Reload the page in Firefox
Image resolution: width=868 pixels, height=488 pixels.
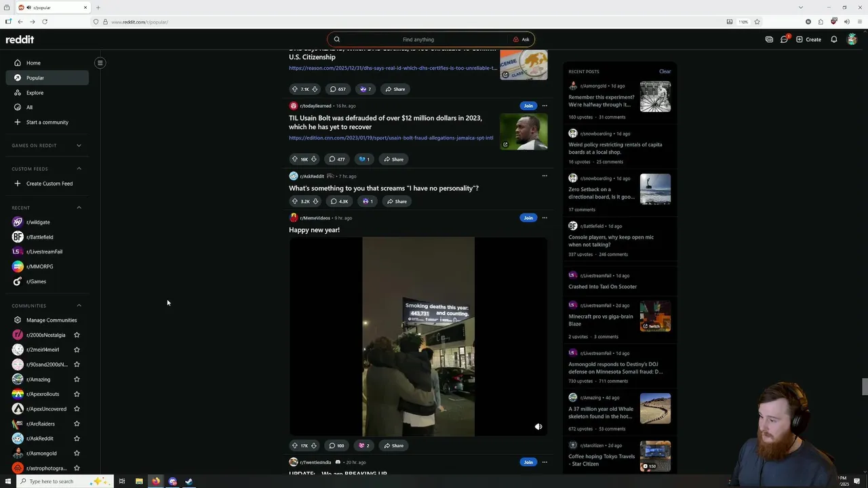pos(45,22)
